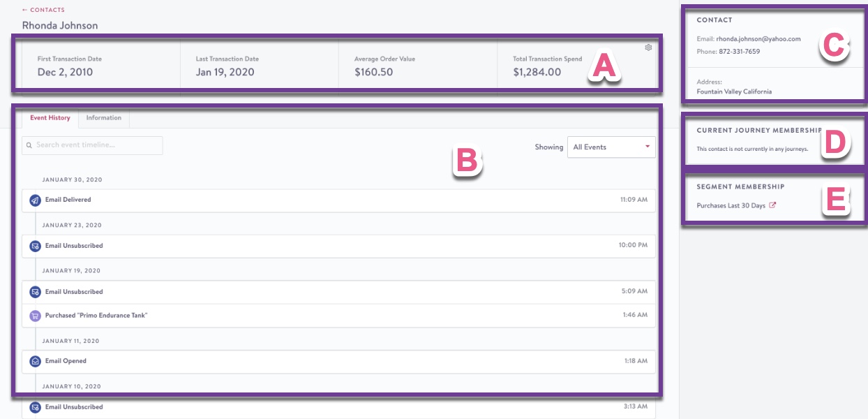Select the Email Unsubscribed 10:00 PM row
The image size is (868, 419).
point(338,246)
